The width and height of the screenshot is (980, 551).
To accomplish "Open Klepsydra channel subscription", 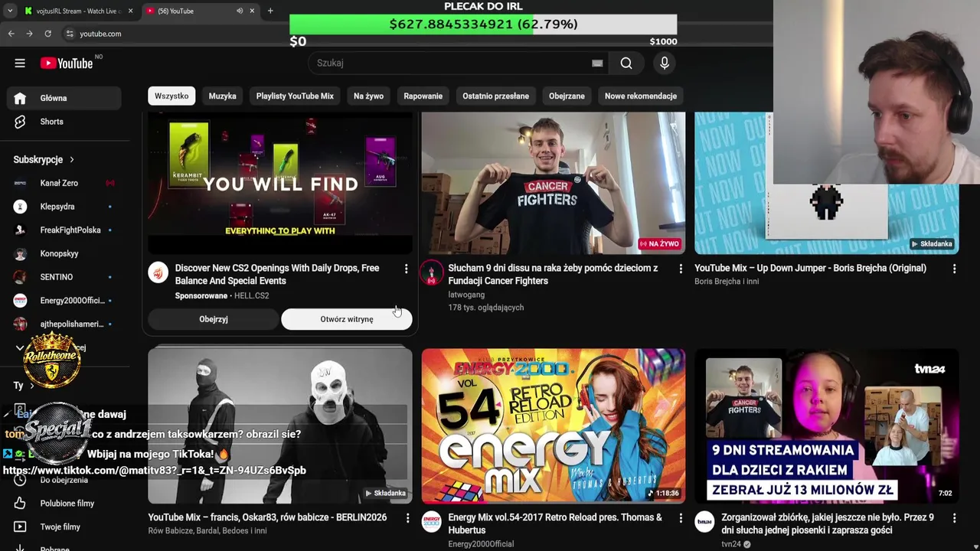I will 64,207.
